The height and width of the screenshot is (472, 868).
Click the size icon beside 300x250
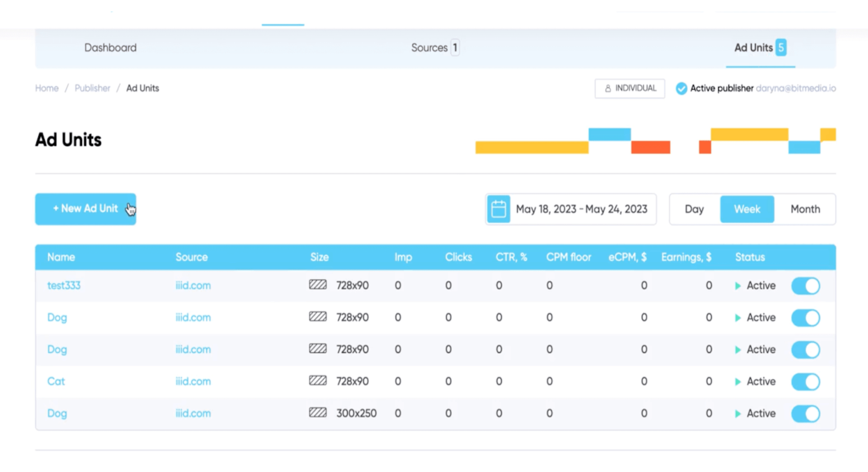pos(318,413)
